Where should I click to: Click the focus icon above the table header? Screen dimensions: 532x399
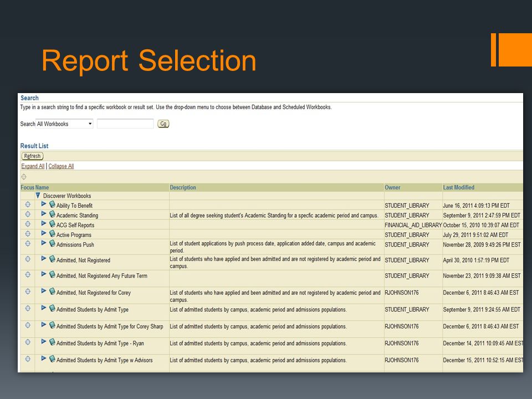(24, 177)
